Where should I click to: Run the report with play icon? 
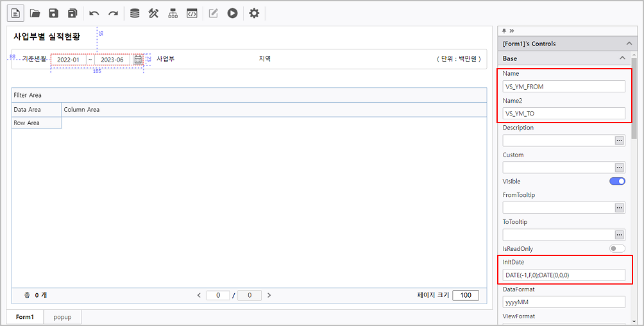coord(232,13)
